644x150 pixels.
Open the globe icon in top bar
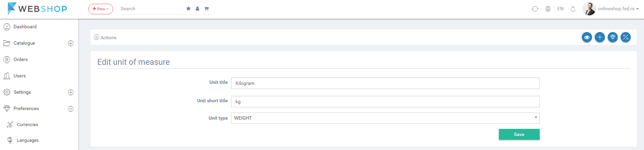(548, 9)
